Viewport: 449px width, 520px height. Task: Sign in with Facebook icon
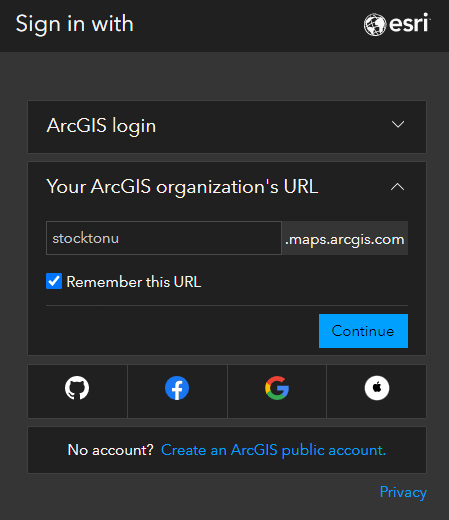tap(177, 388)
